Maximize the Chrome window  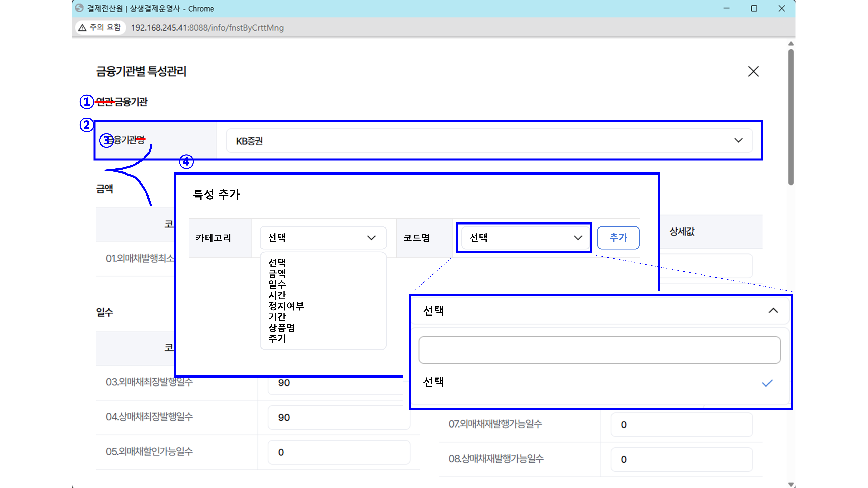click(754, 8)
